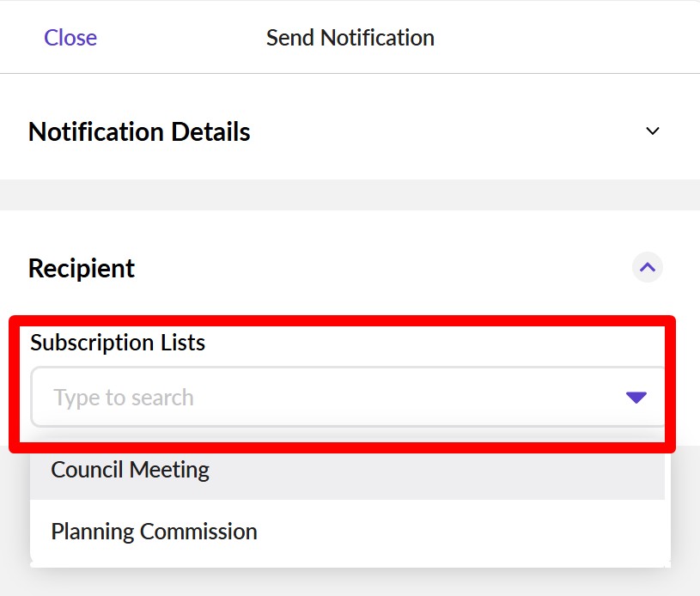Click the circular purple up-chevron icon
Screen dimensions: 700x596
coord(648,268)
